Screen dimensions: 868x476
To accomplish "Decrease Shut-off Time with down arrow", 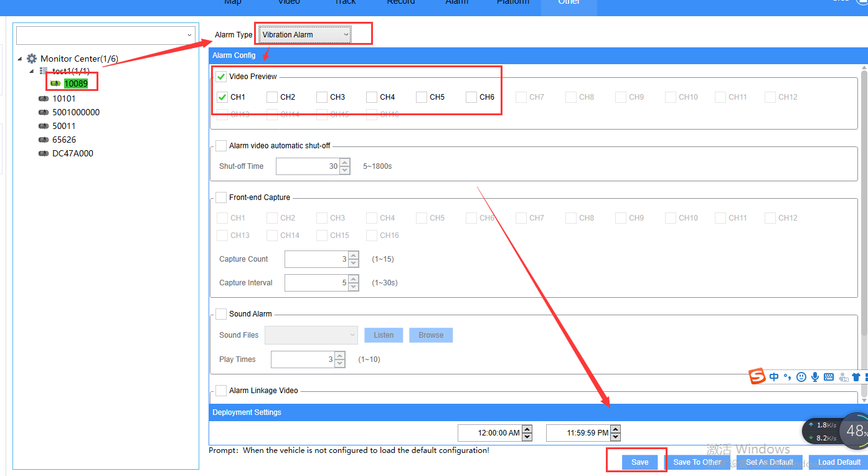I will point(344,170).
